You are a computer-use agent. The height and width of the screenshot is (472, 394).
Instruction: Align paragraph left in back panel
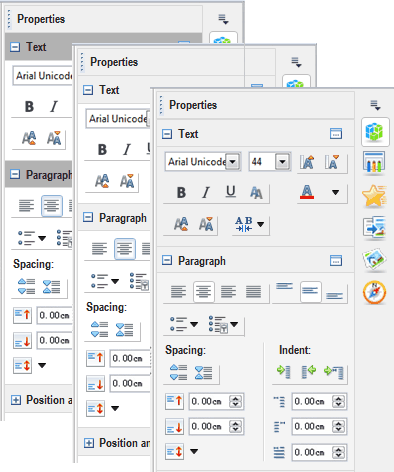[x=26, y=205]
